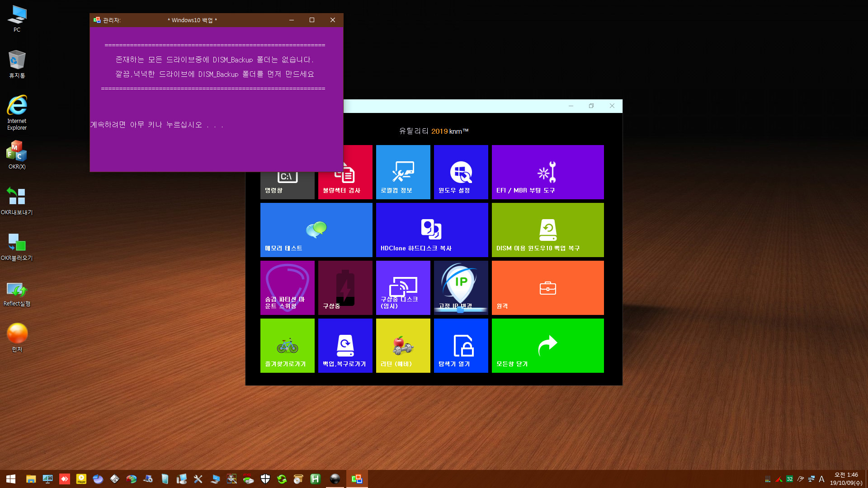Open the 탐색기 열기 tile
The image size is (868, 488).
click(461, 346)
